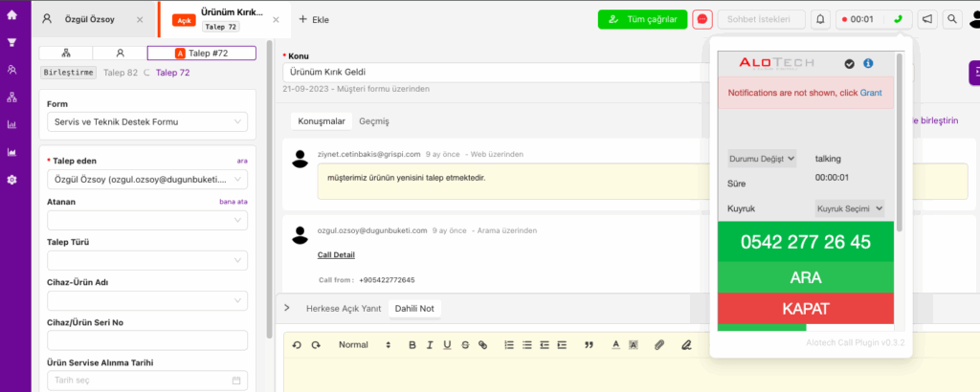980x392 pixels.
Task: Click the blue info icon in AloTech
Action: (x=867, y=63)
